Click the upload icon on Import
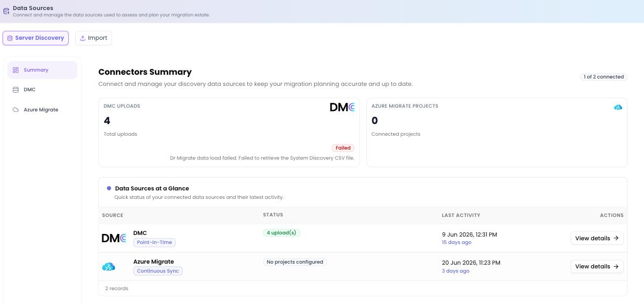 pyautogui.click(x=83, y=38)
